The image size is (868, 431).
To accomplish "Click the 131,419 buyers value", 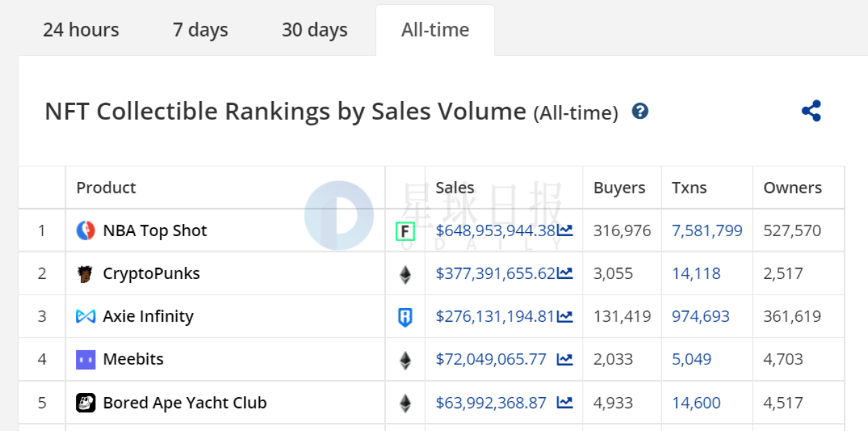I will [x=623, y=316].
